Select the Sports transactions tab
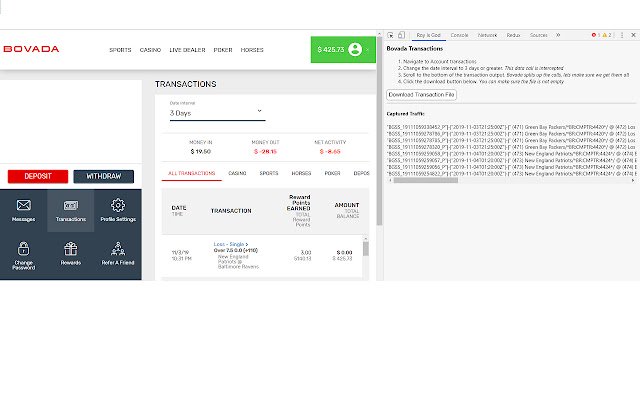Image resolution: width=640 pixels, height=400 pixels. click(269, 173)
